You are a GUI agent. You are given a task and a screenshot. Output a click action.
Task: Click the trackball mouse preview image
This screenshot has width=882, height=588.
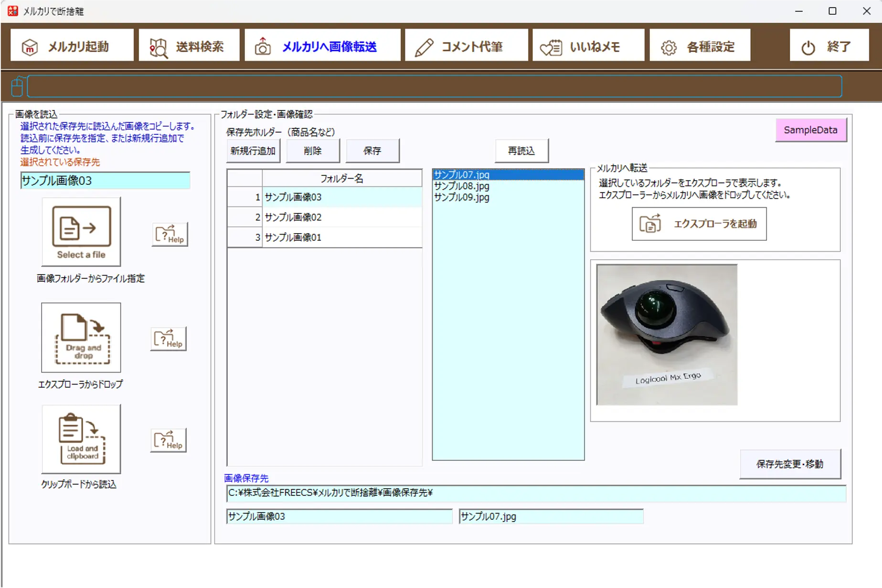[667, 333]
